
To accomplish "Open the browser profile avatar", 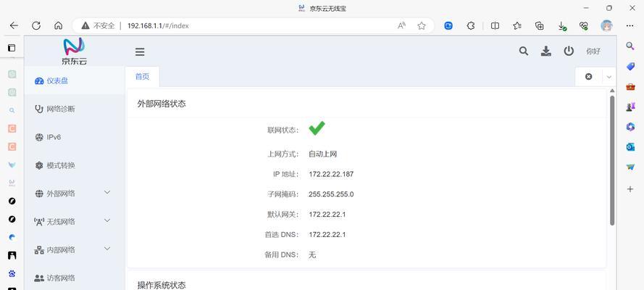I will (606, 25).
